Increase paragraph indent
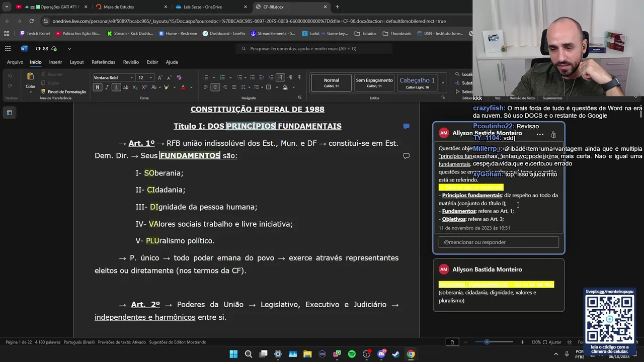 click(271, 77)
